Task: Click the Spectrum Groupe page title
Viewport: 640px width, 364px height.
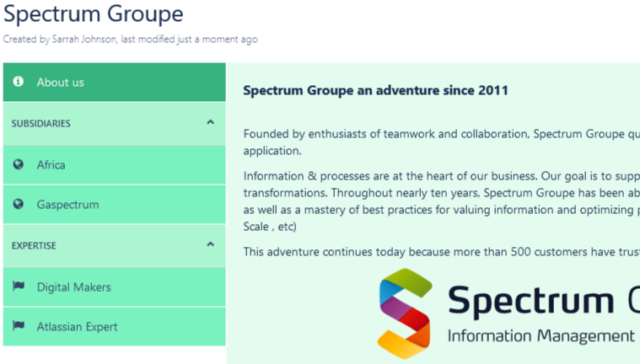Action: click(93, 14)
